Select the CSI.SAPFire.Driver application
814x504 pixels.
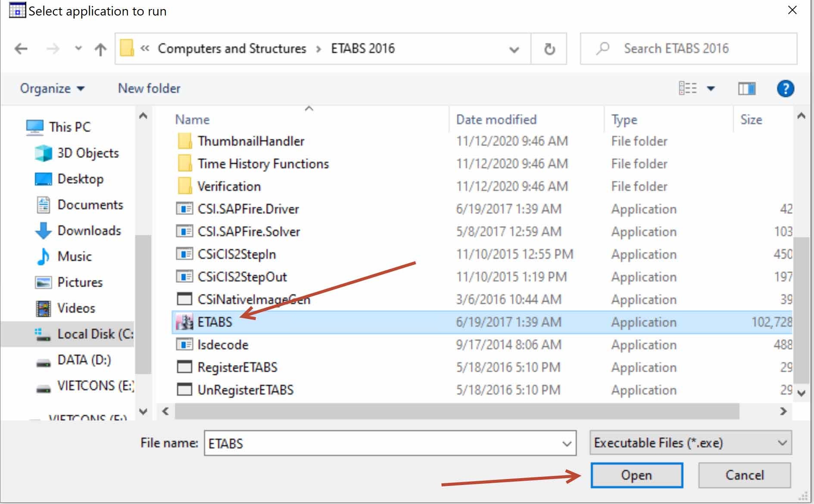pyautogui.click(x=248, y=209)
